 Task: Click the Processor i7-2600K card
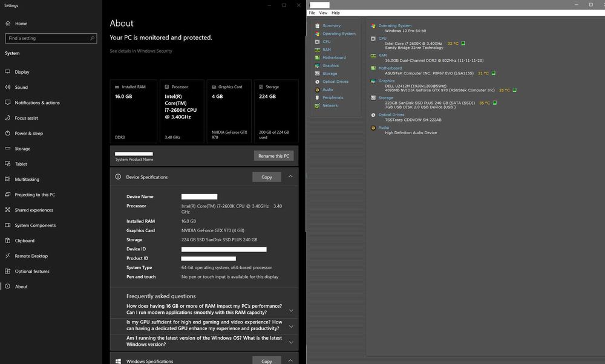(181, 111)
